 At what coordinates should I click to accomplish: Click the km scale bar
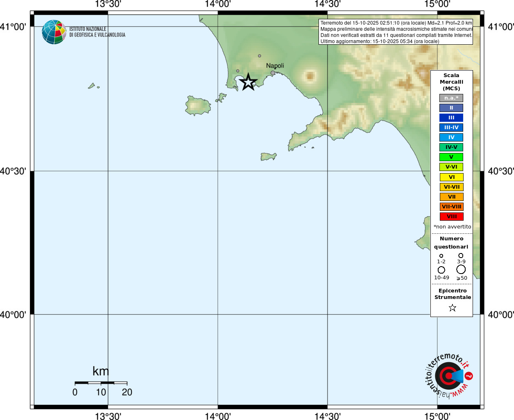point(100,382)
